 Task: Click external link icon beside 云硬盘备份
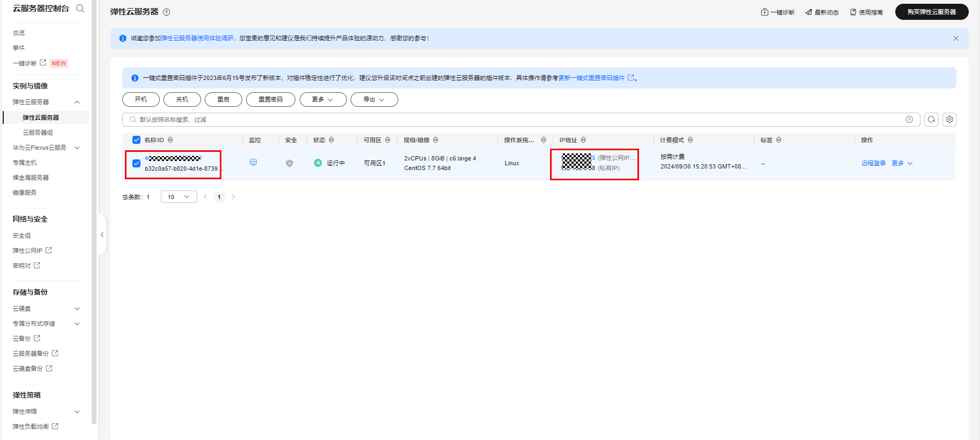pyautogui.click(x=49, y=368)
